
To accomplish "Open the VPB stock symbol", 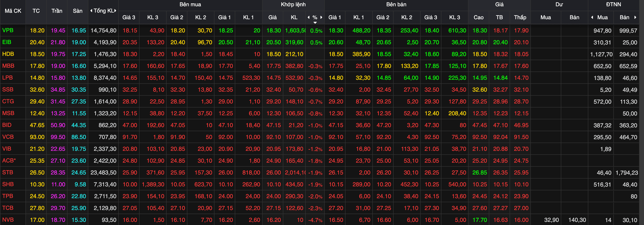I will pos(8,30).
